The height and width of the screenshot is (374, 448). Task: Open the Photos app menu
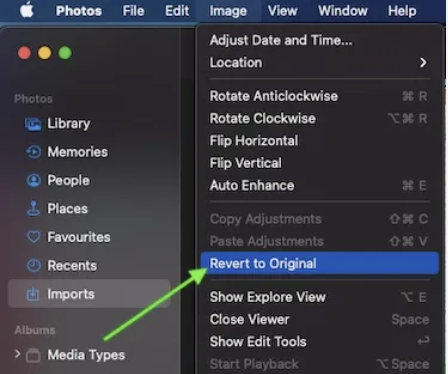click(x=79, y=11)
